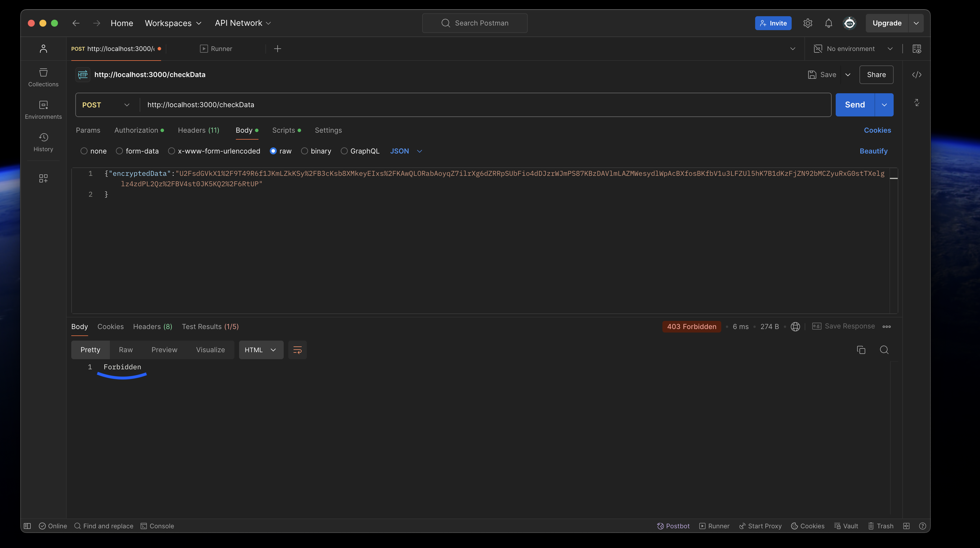The width and height of the screenshot is (980, 548).
Task: Open the notifications bell
Action: click(x=828, y=23)
